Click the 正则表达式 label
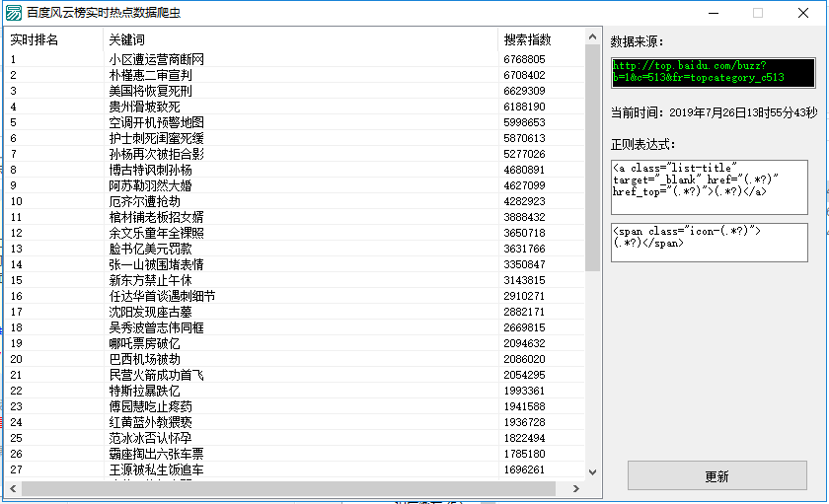This screenshot has height=504, width=829. pos(642,144)
